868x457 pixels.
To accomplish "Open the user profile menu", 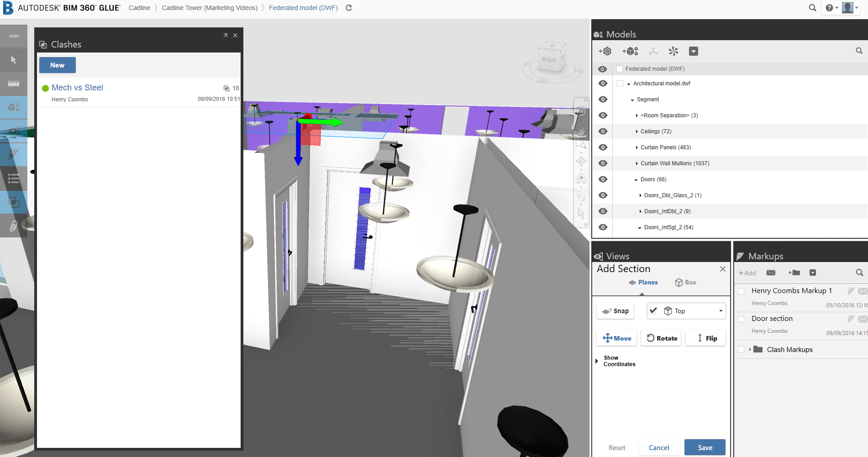I will 850,8.
